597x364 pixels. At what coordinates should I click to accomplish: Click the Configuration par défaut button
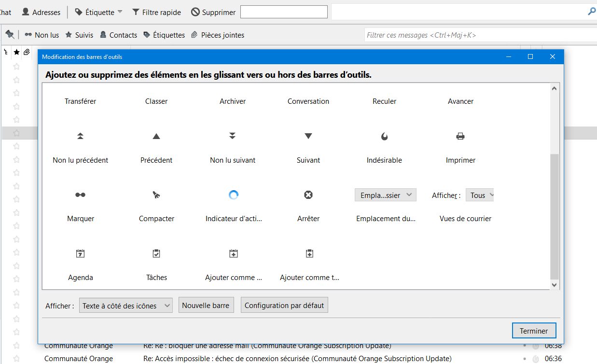click(284, 306)
